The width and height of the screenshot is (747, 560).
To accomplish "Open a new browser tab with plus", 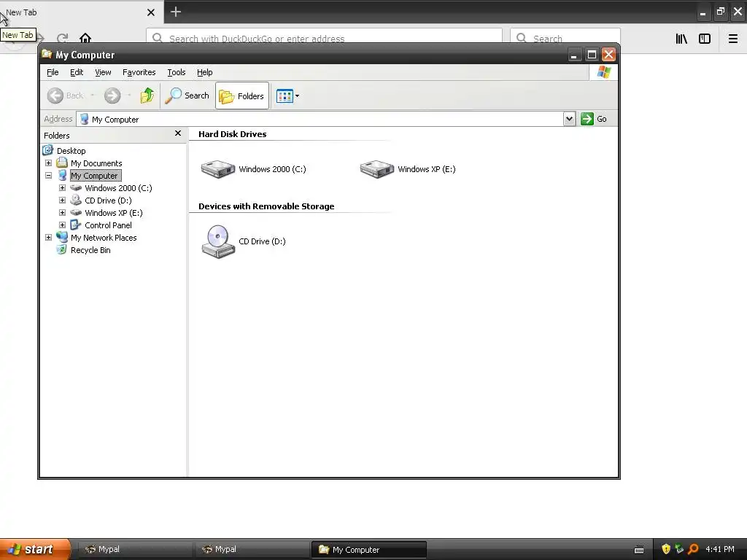I will [176, 12].
